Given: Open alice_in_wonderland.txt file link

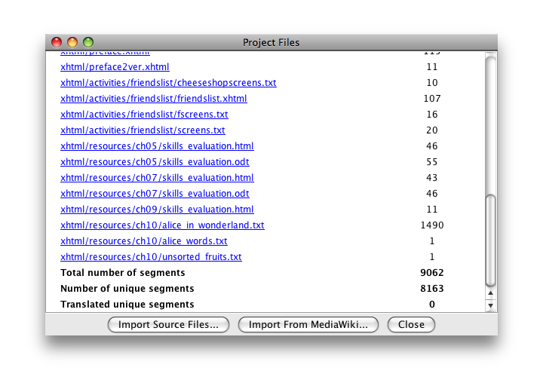Looking at the screenshot, I should 162,225.
